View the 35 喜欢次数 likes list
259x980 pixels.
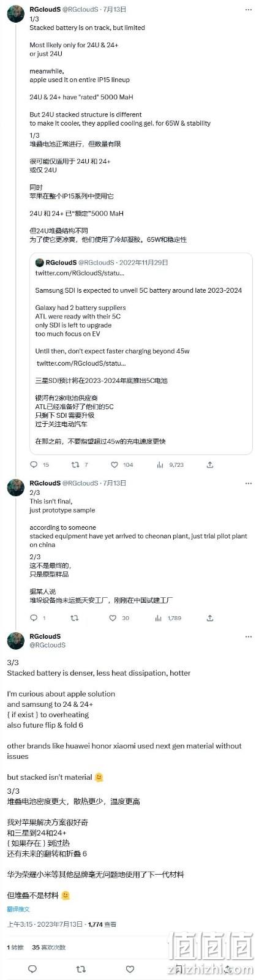(x=48, y=947)
